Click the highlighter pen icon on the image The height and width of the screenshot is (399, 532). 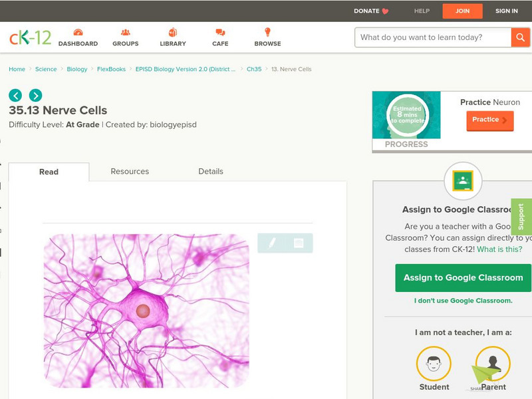(x=272, y=243)
